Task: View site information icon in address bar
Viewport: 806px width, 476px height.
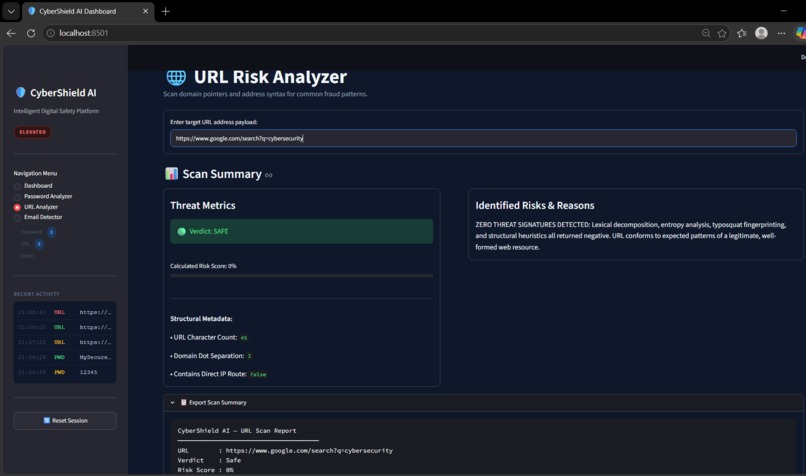Action: coord(50,33)
